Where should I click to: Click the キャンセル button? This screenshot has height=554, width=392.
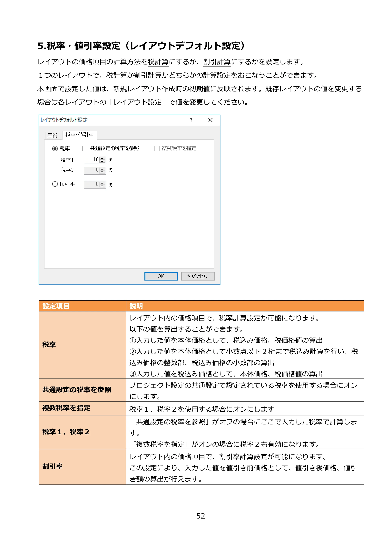click(198, 276)
